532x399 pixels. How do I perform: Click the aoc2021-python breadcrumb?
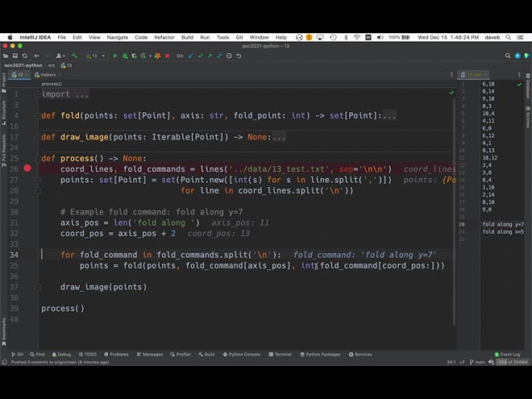click(x=23, y=65)
